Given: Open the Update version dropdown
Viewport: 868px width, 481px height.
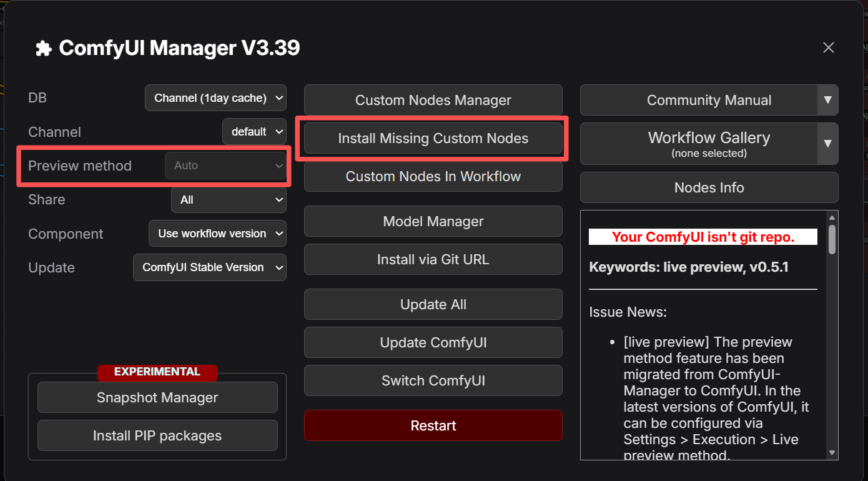Looking at the screenshot, I should point(210,267).
